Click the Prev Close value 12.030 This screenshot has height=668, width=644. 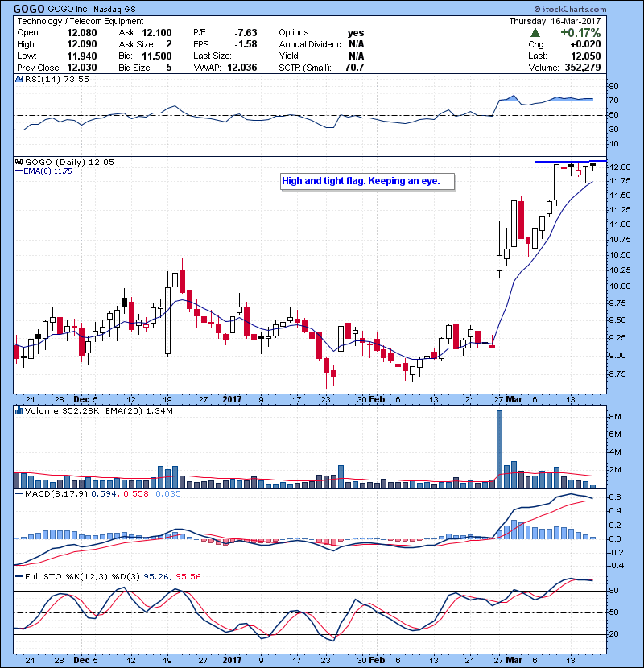pos(82,68)
